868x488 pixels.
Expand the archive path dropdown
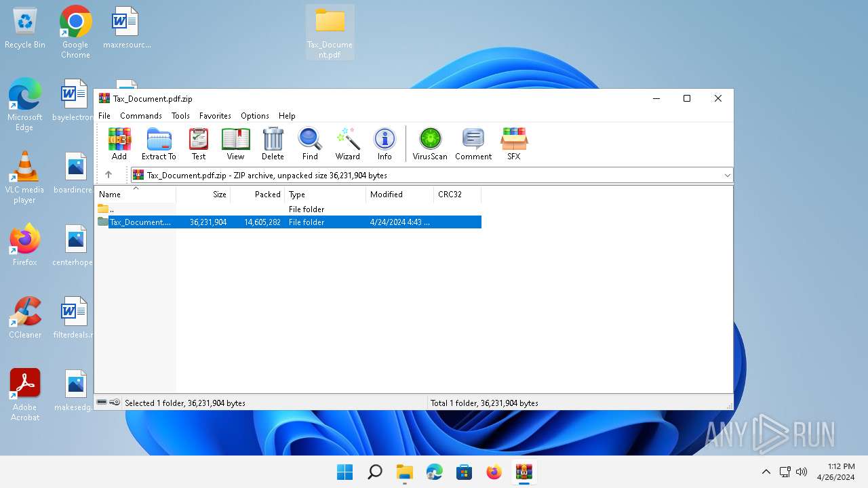point(727,175)
